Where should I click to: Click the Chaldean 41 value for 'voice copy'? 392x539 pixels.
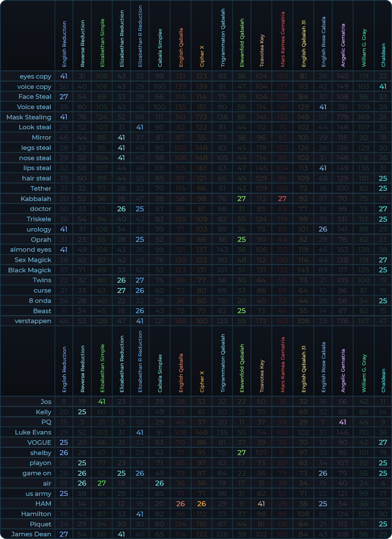[383, 87]
